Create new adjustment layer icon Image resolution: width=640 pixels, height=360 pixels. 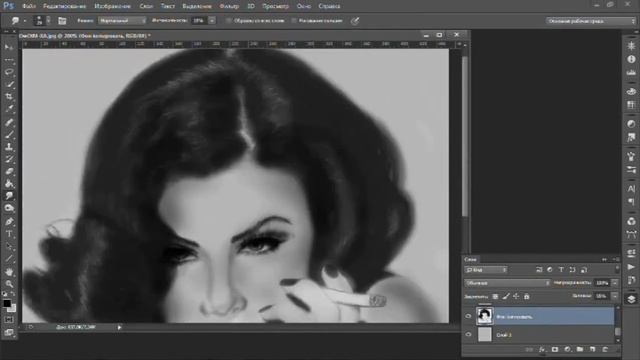coord(567,349)
